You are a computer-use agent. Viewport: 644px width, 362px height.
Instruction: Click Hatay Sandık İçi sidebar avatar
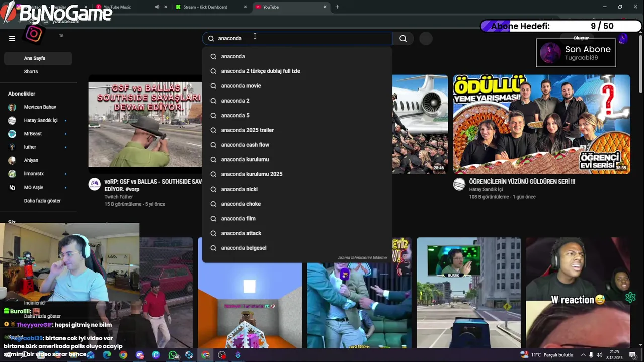click(x=12, y=121)
